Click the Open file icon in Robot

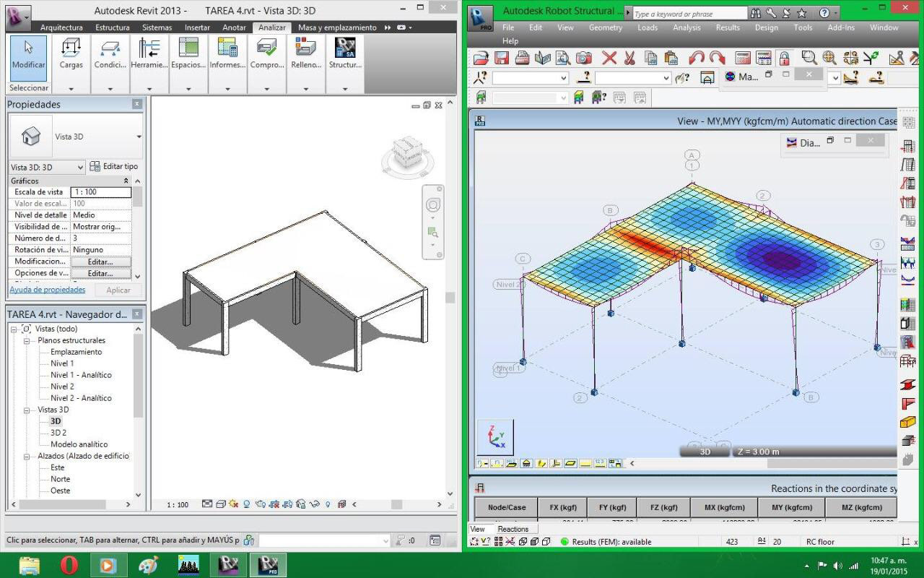(481, 59)
